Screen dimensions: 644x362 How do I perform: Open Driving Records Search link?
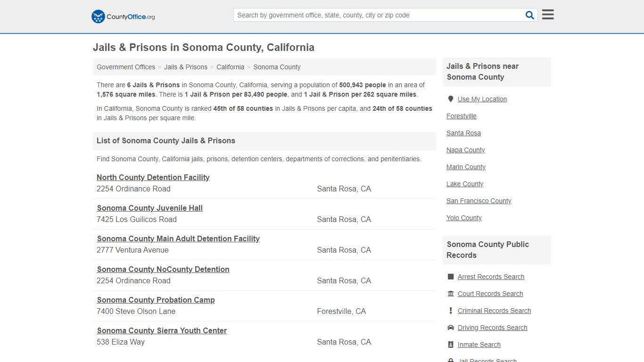pyautogui.click(x=493, y=328)
